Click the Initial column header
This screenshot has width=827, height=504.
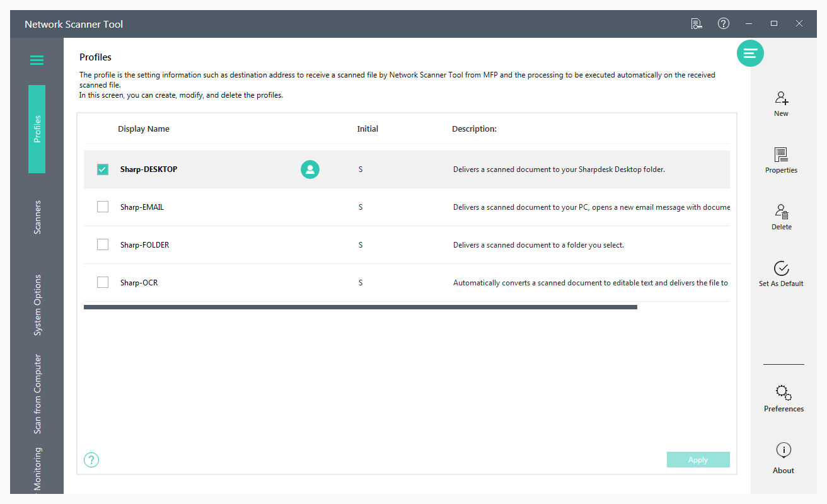(367, 129)
